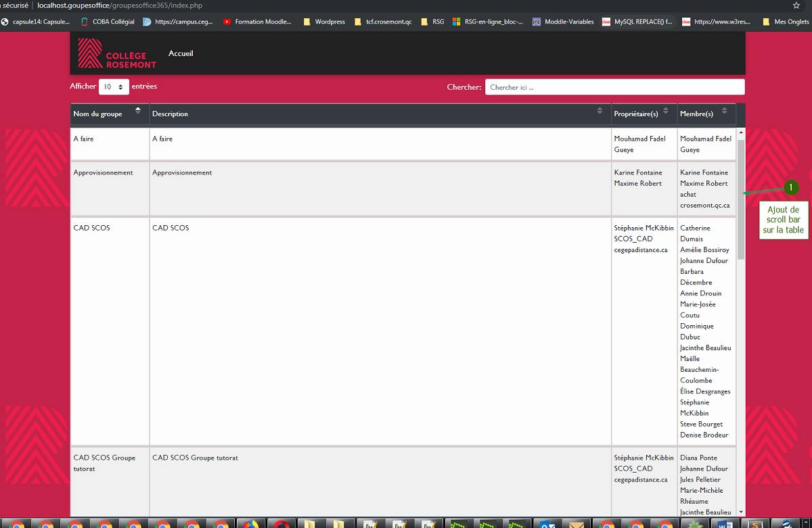Click the table scrollbar up arrow
The image size is (812, 528).
[x=741, y=133]
